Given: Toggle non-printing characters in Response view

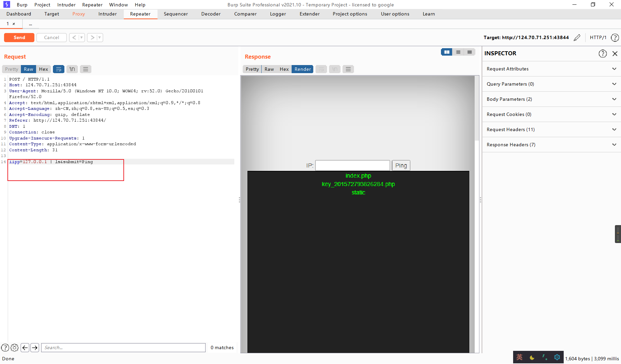Looking at the screenshot, I should pos(334,69).
